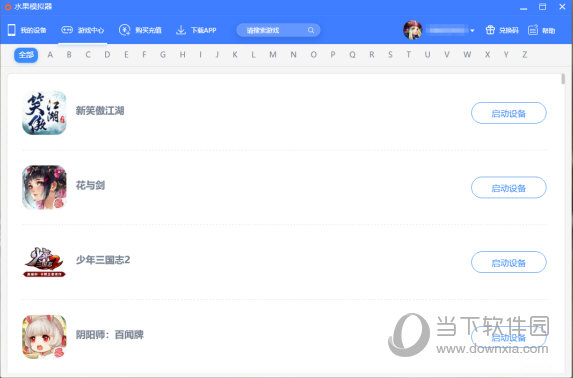The height and width of the screenshot is (378, 573).
Task: Filter games by letter M
Action: pos(273,55)
